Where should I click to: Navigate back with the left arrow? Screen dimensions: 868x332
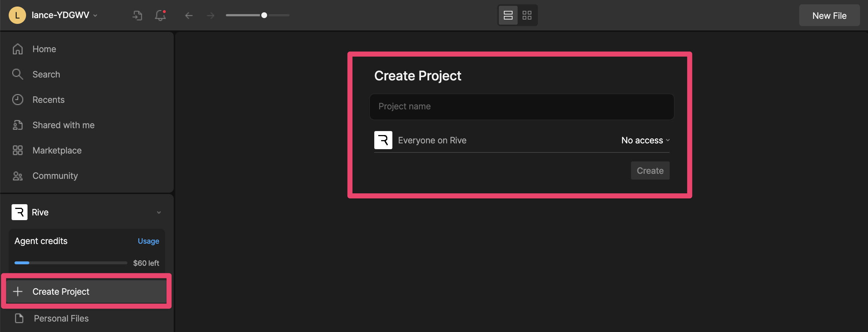coord(189,15)
